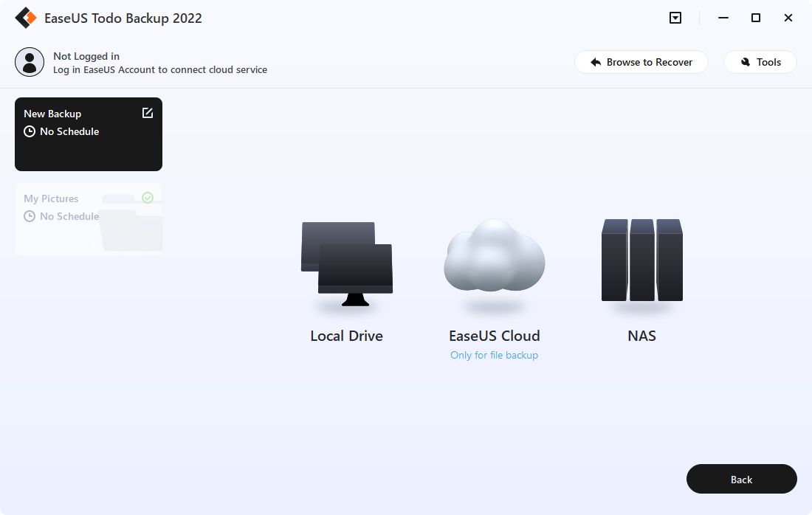The height and width of the screenshot is (515, 812).
Task: Open the edit icon on New Backup card
Action: click(147, 112)
